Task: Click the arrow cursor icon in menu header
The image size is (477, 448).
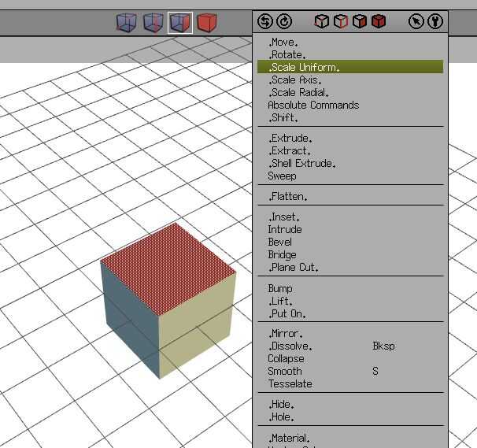Action: (416, 21)
